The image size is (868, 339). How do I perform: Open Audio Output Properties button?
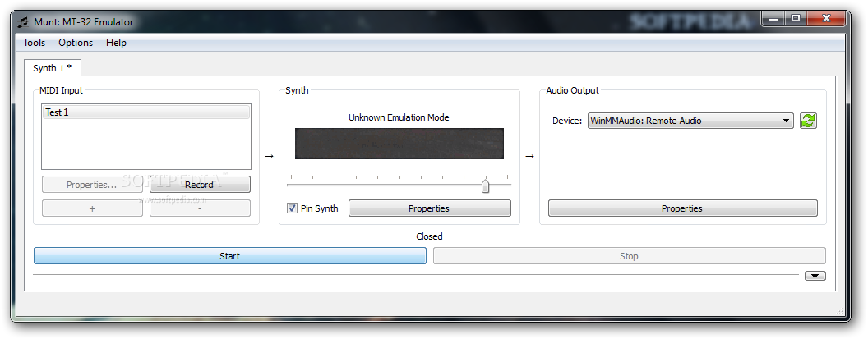(x=682, y=208)
